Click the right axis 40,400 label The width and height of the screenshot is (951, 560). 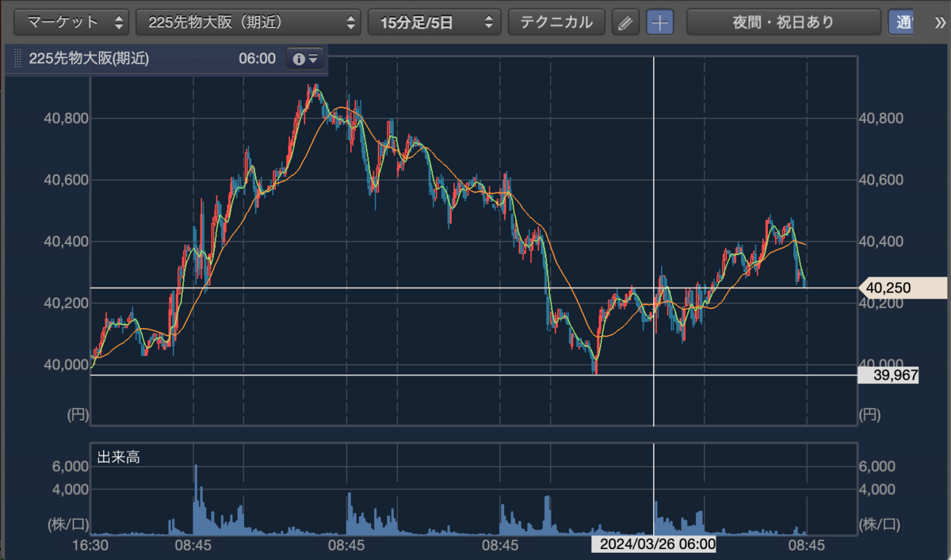[x=881, y=242]
